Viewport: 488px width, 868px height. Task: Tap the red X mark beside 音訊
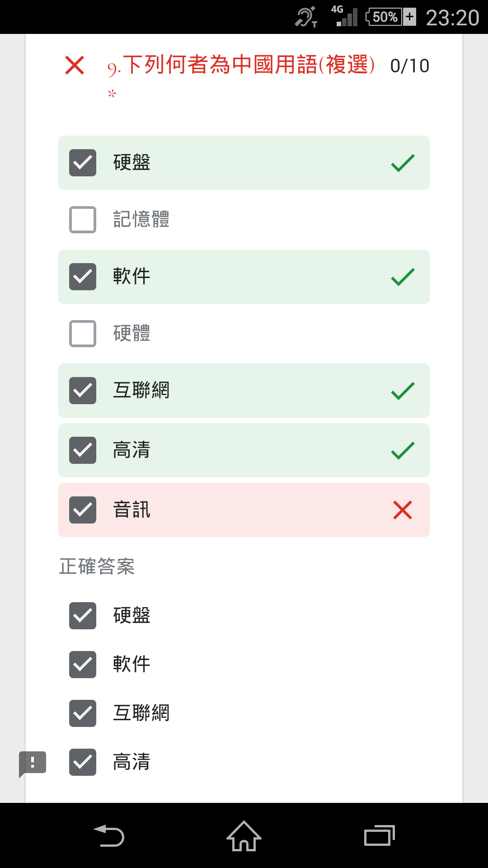point(403,510)
